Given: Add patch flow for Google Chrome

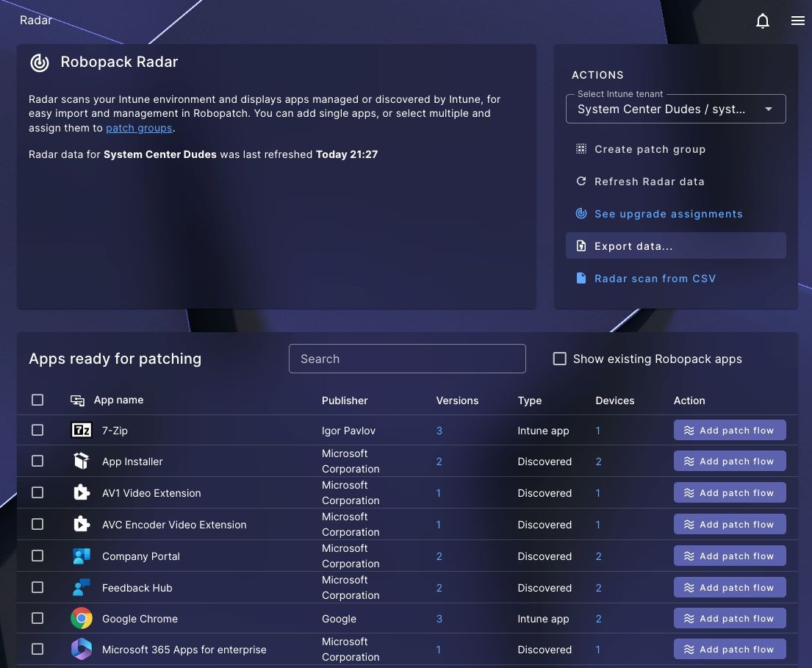Looking at the screenshot, I should (729, 618).
